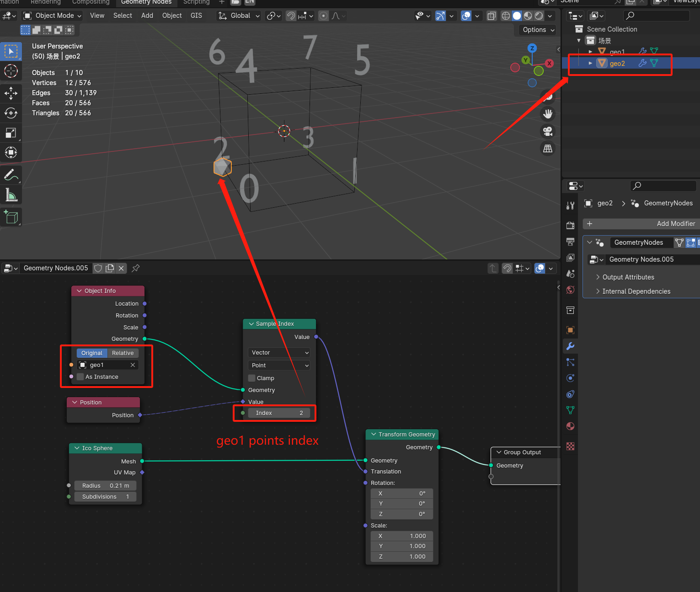Select the Select Box tool
The image size is (700, 592).
coord(11,51)
